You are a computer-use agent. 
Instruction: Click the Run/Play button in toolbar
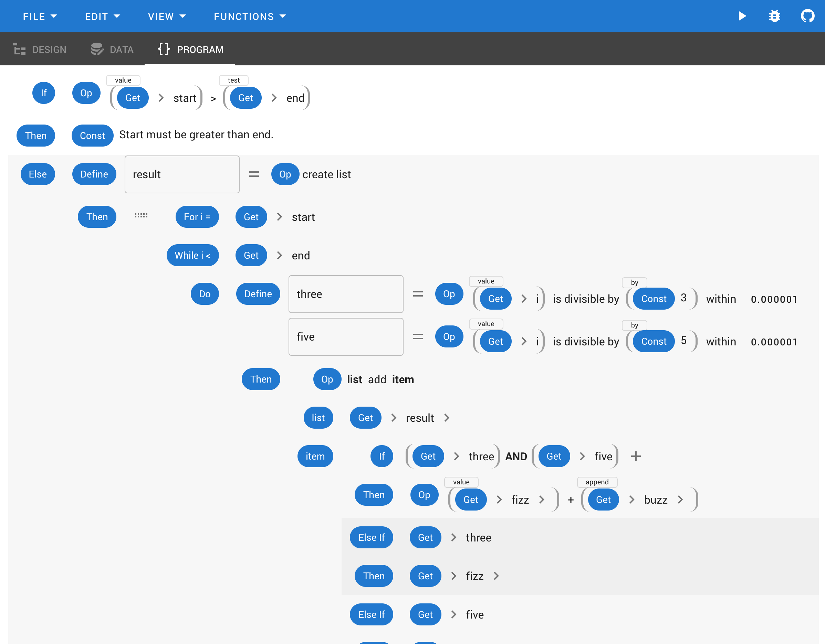pos(743,16)
